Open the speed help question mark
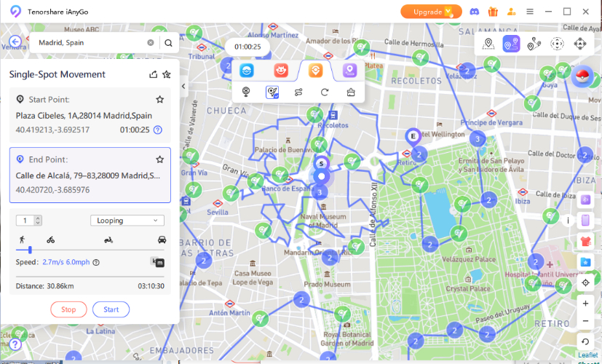 coord(96,262)
